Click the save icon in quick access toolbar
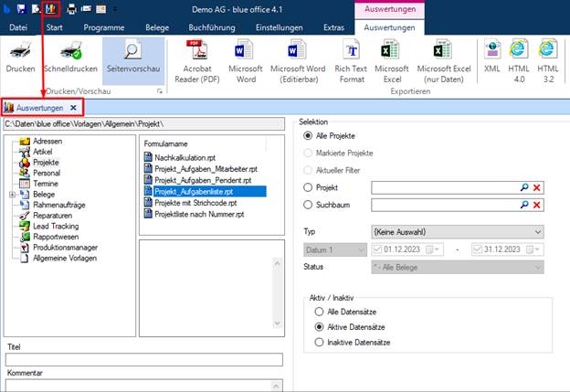The width and height of the screenshot is (570, 392). pyautogui.click(x=21, y=9)
